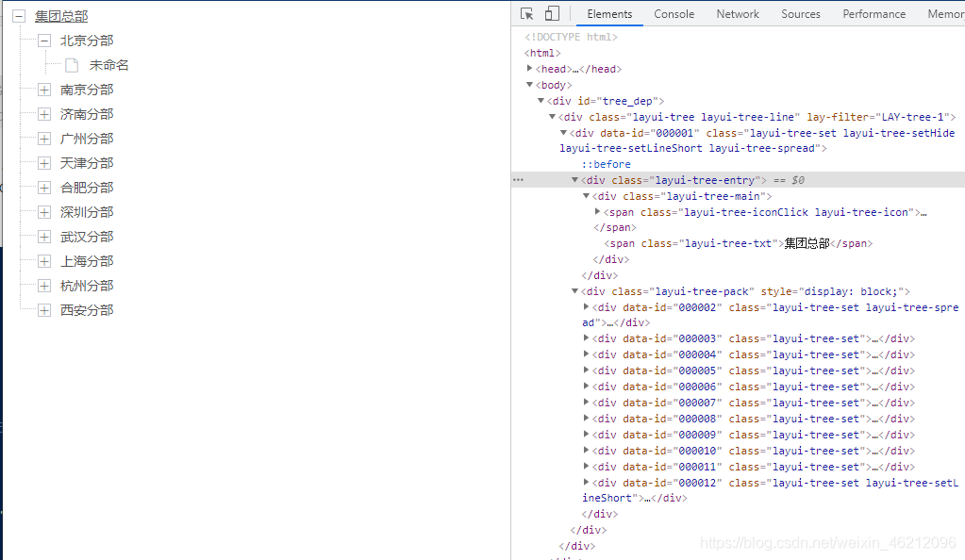
Task: Open the Sources tab
Action: [801, 13]
